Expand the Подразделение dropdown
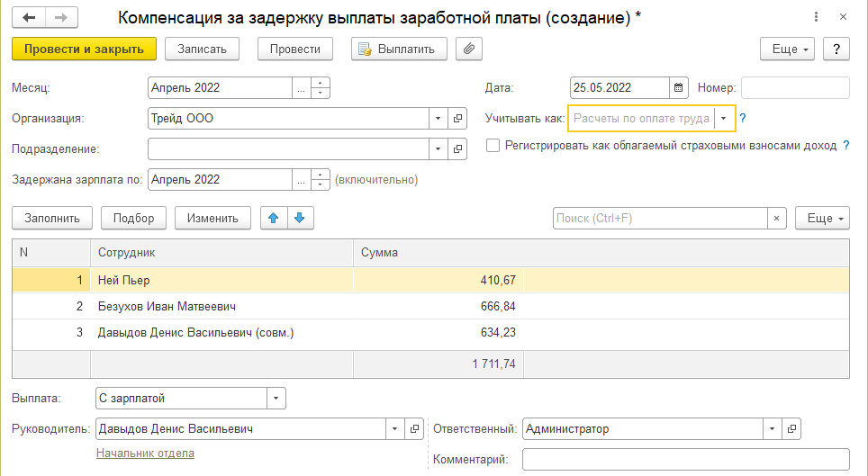The height and width of the screenshot is (476, 868). (438, 148)
